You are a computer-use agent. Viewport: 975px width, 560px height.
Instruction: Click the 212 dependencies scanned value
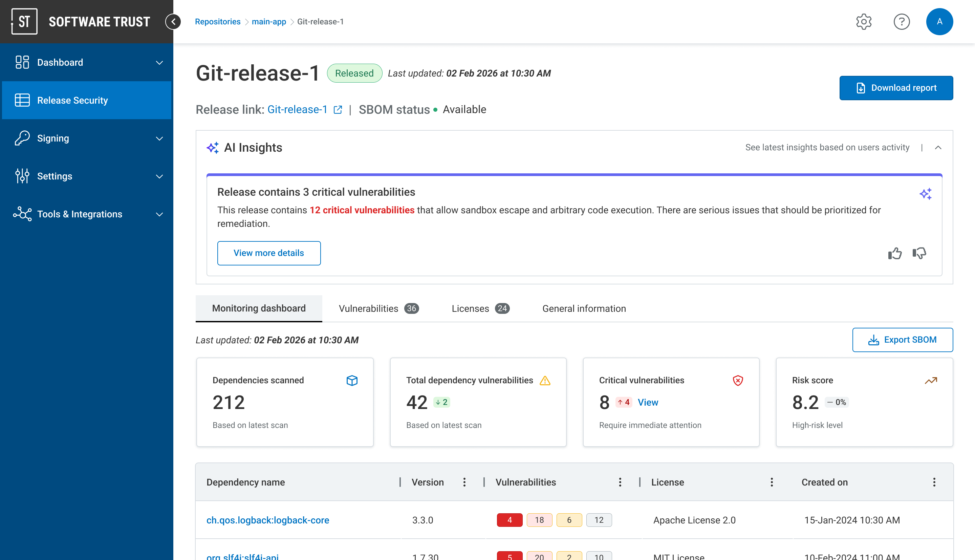[x=229, y=402]
